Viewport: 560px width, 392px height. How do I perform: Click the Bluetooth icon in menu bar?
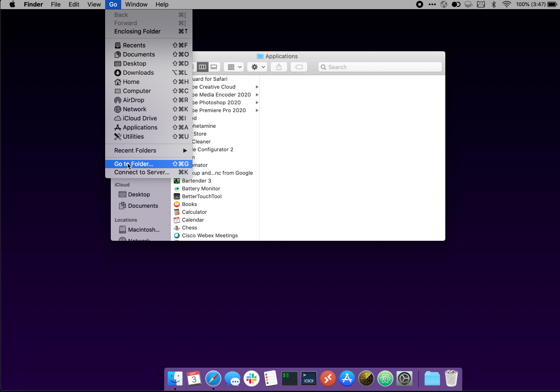pyautogui.click(x=494, y=4)
